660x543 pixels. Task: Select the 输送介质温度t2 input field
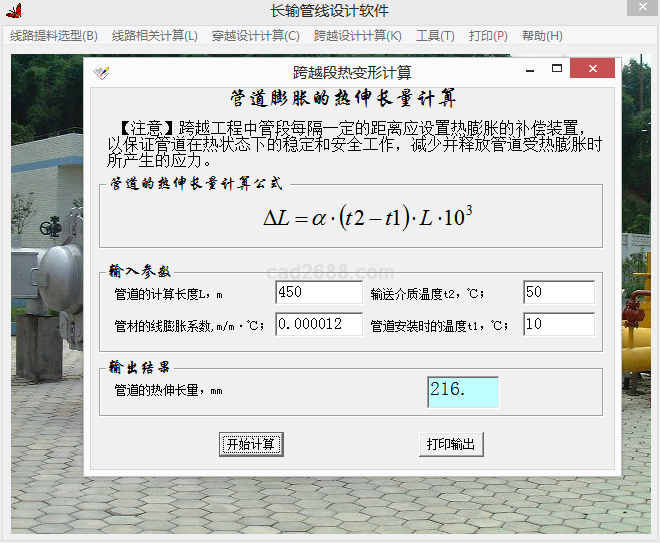[x=558, y=292]
